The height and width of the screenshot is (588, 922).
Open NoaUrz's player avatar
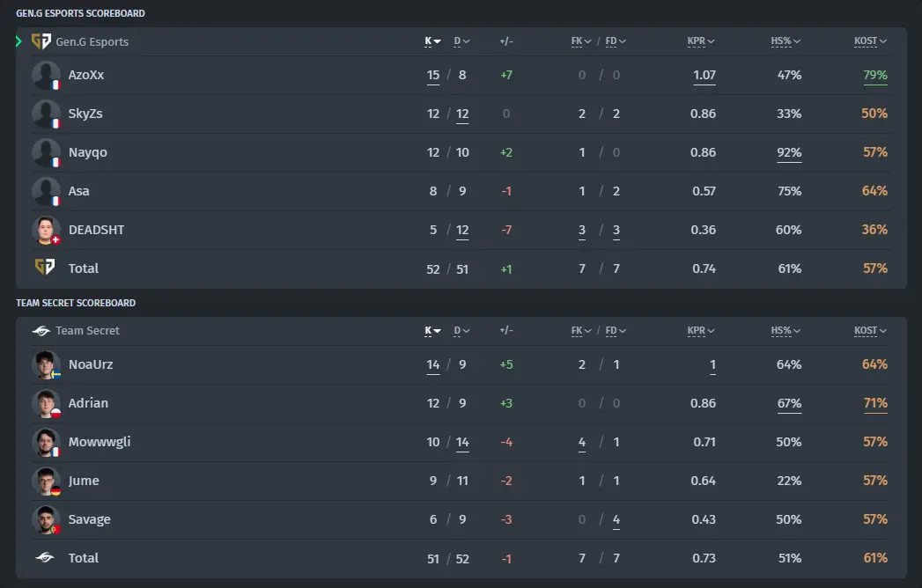(46, 364)
